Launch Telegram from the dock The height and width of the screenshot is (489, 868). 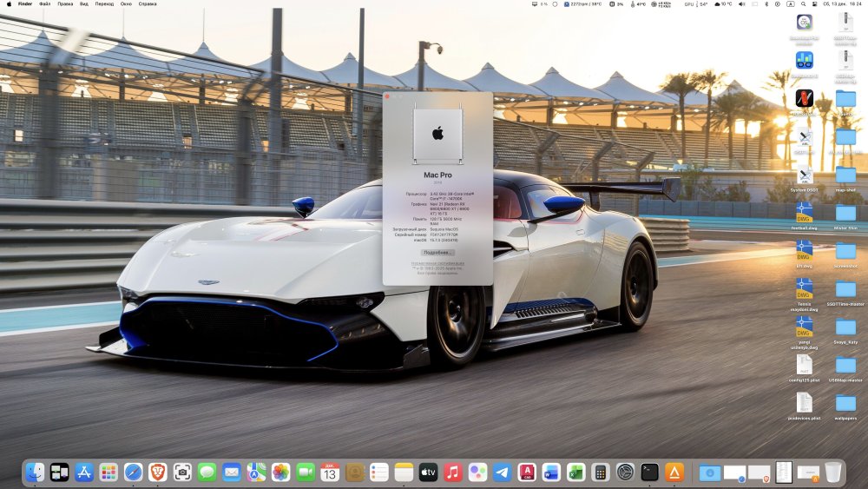502,472
